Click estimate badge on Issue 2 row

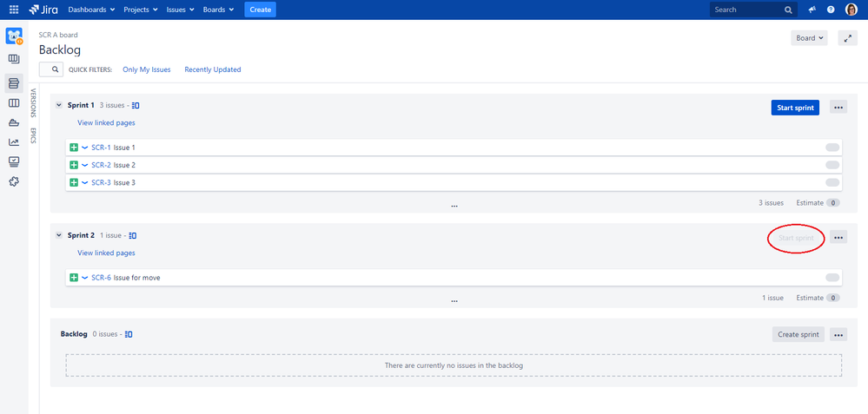[832, 165]
